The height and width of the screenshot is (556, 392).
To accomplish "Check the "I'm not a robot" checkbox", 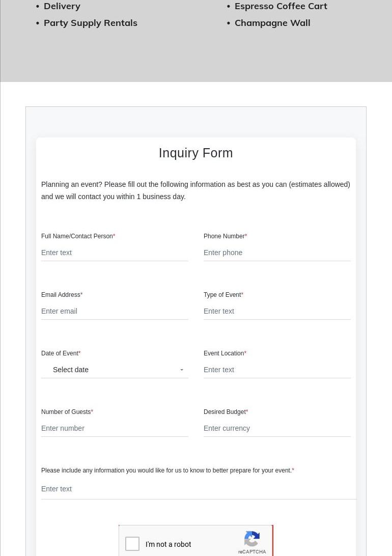I will click(x=133, y=544).
